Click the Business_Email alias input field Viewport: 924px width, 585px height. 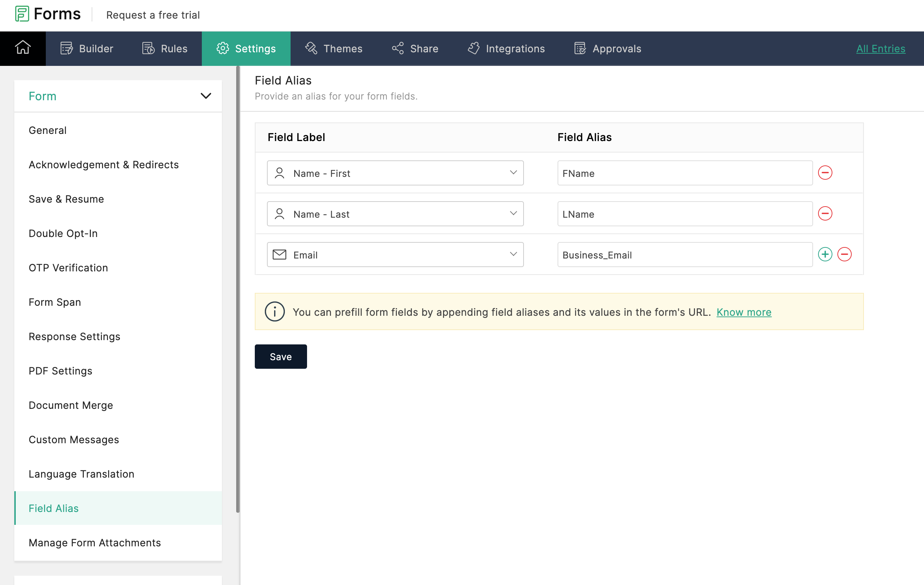point(685,255)
